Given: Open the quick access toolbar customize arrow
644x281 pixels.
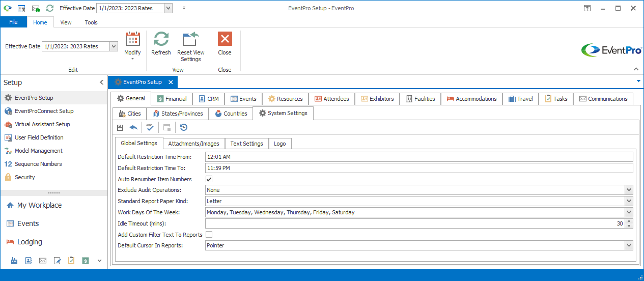Looking at the screenshot, I should click(x=184, y=8).
